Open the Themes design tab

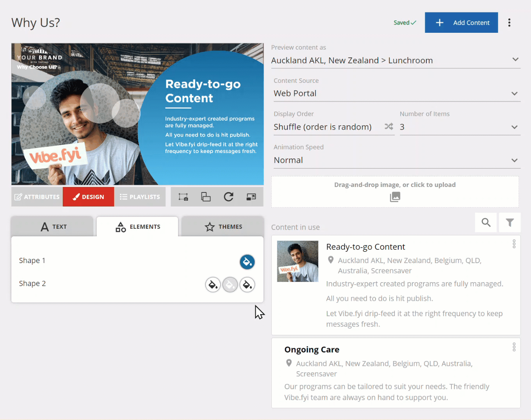223,226
